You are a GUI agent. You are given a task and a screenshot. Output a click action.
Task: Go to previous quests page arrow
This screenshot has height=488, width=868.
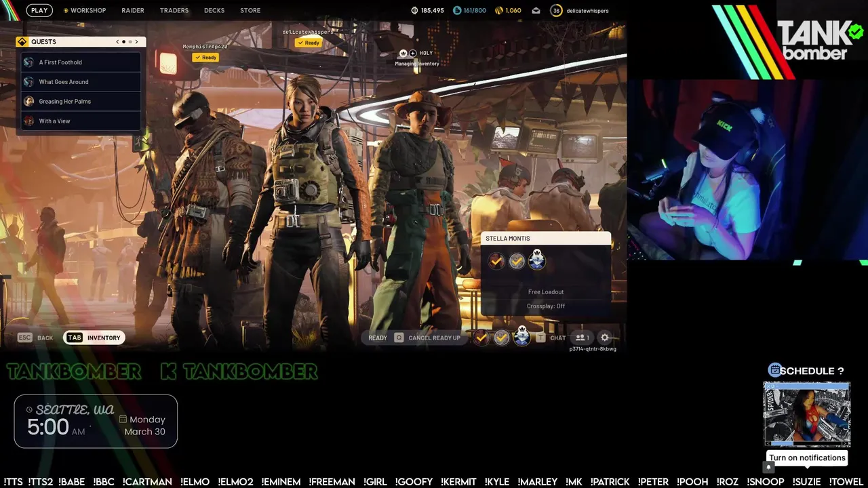click(x=117, y=41)
